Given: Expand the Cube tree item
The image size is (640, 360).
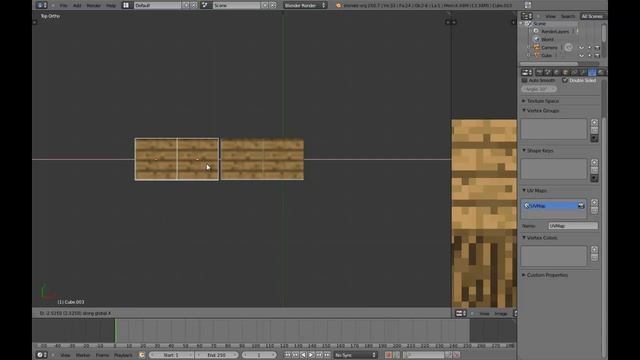Looking at the screenshot, I should [x=529, y=55].
